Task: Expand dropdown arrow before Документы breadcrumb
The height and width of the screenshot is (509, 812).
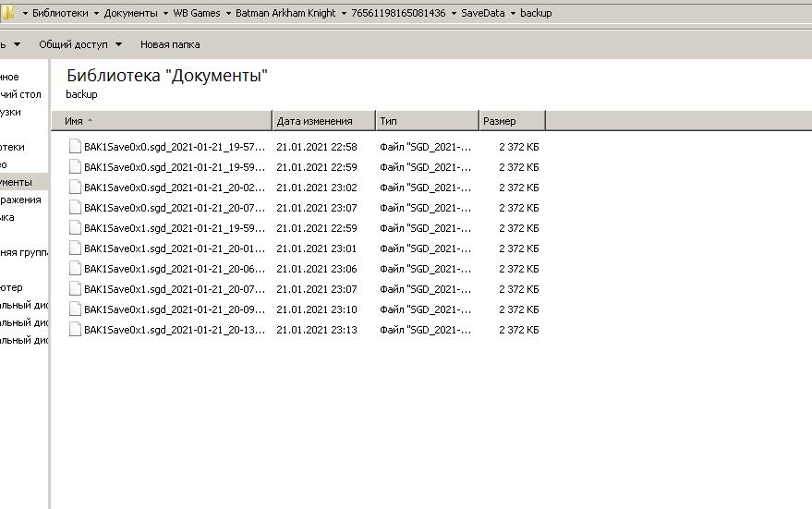Action: (96, 14)
